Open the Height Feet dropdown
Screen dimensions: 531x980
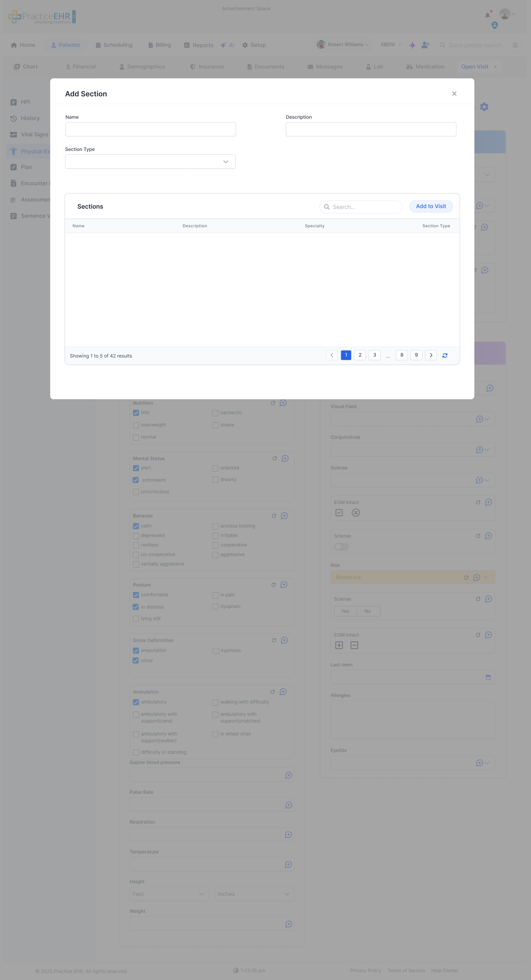click(x=169, y=893)
